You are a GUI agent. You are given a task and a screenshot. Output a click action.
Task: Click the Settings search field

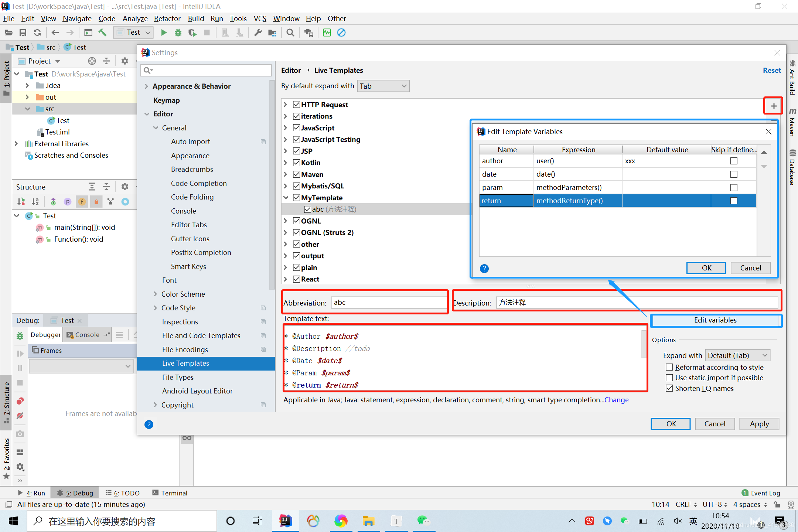click(206, 70)
